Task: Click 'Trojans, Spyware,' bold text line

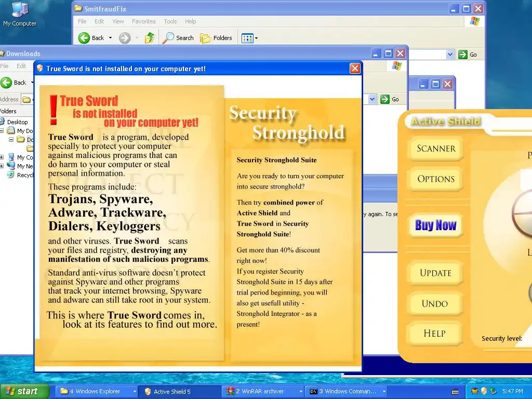Action: tap(100, 199)
